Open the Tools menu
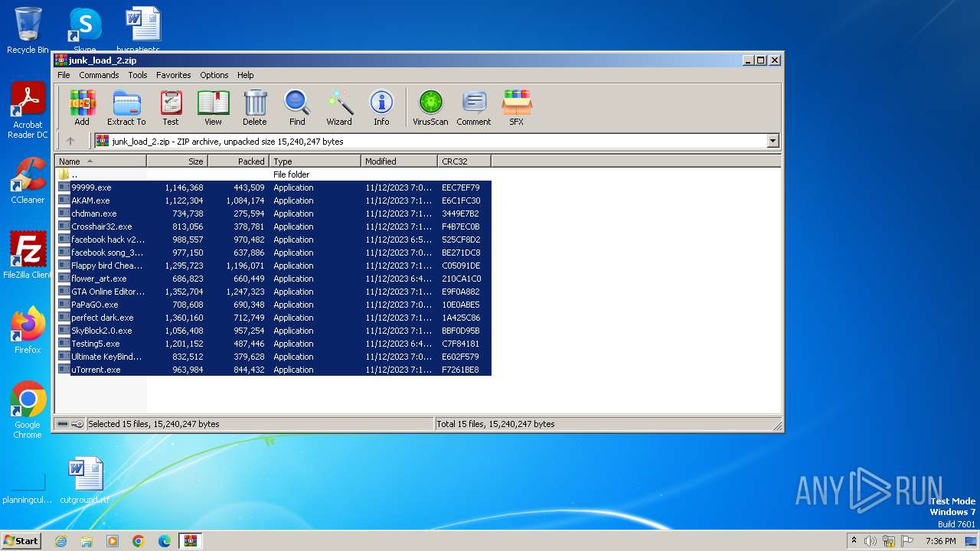Viewport: 980px width, 551px height. pos(138,75)
